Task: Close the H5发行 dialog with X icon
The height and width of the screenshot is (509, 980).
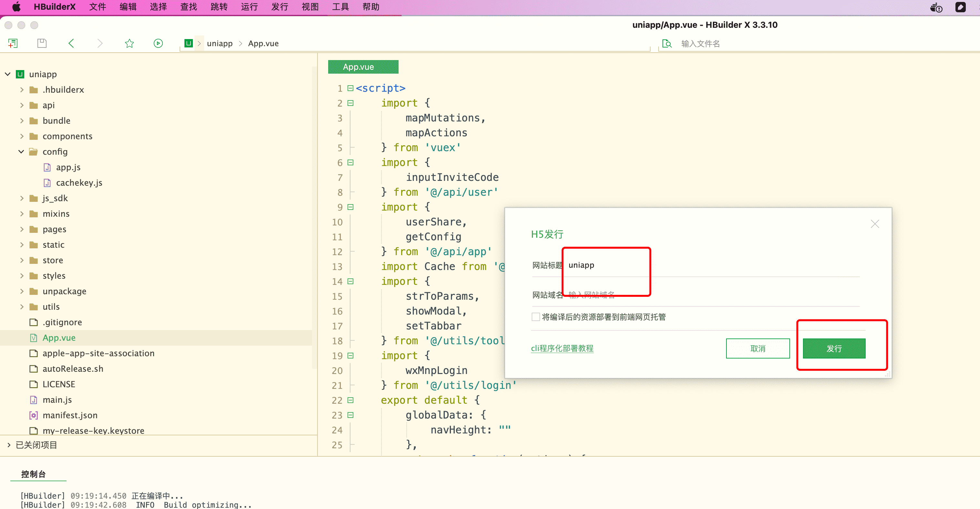Action: [x=875, y=224]
